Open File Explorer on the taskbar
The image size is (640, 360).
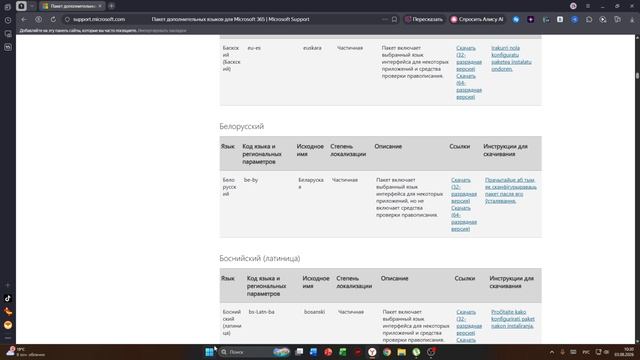click(402, 352)
